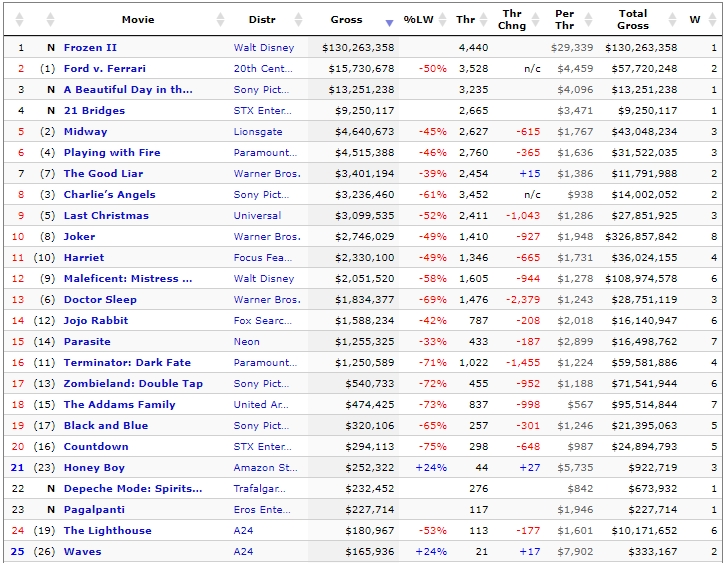Open Depeche Mode: Spirits... link
Image resolution: width=726 pixels, height=563 pixels.
coord(133,488)
